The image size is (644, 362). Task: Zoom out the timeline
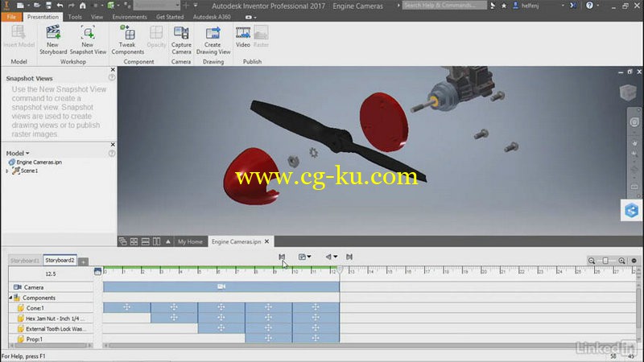point(592,261)
